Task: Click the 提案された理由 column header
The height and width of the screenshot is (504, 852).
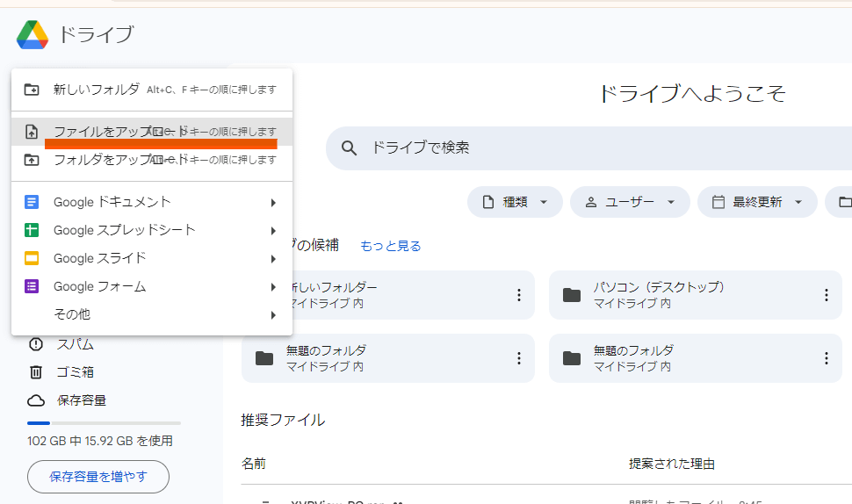Action: pyautogui.click(x=672, y=464)
